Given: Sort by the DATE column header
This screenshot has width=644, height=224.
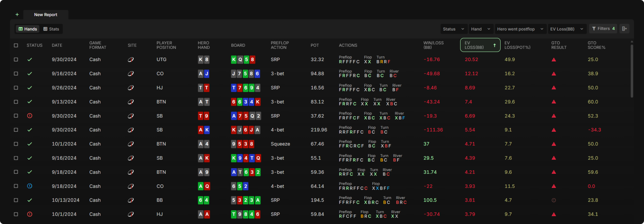Looking at the screenshot, I should pyautogui.click(x=57, y=45).
